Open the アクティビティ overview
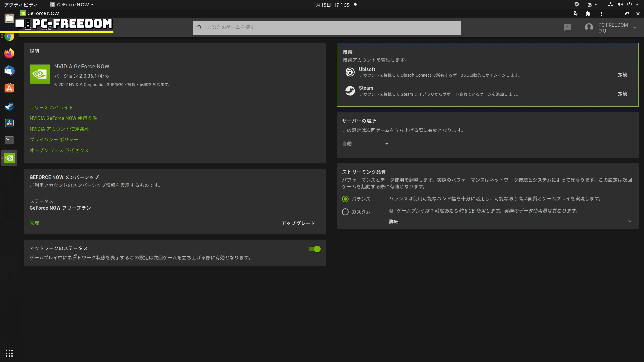The height and width of the screenshot is (362, 644). 21,5
